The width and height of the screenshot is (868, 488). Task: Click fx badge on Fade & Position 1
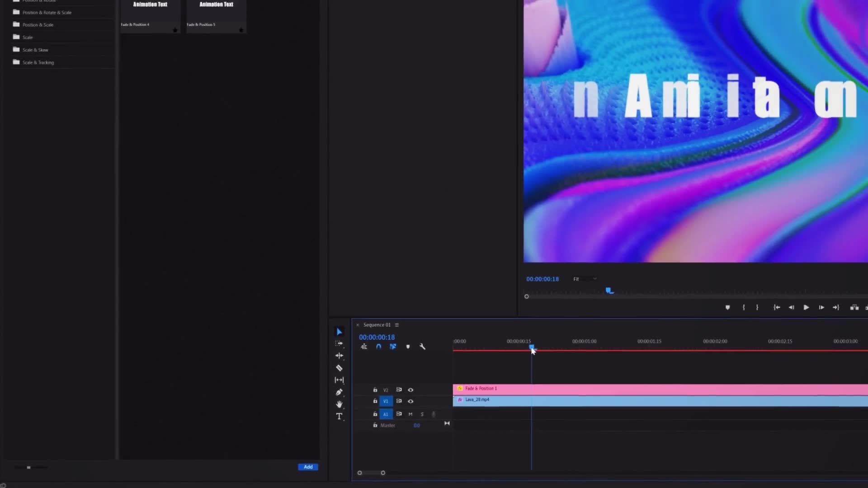460,389
